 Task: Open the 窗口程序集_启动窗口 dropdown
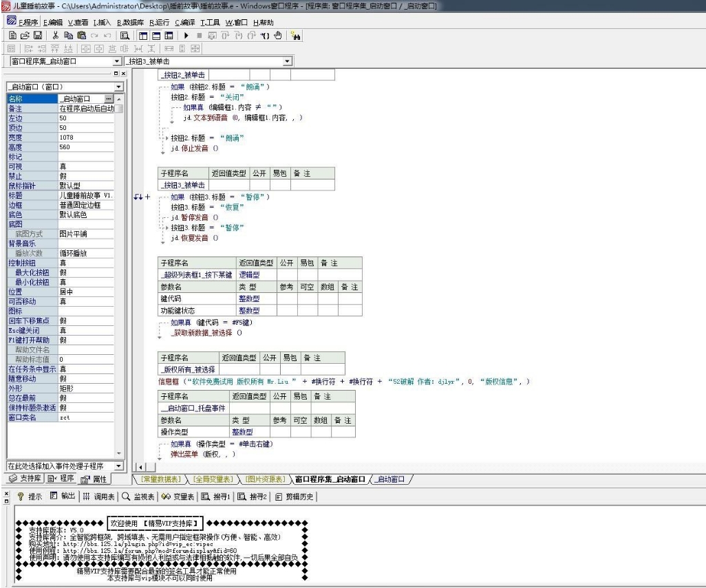point(116,62)
